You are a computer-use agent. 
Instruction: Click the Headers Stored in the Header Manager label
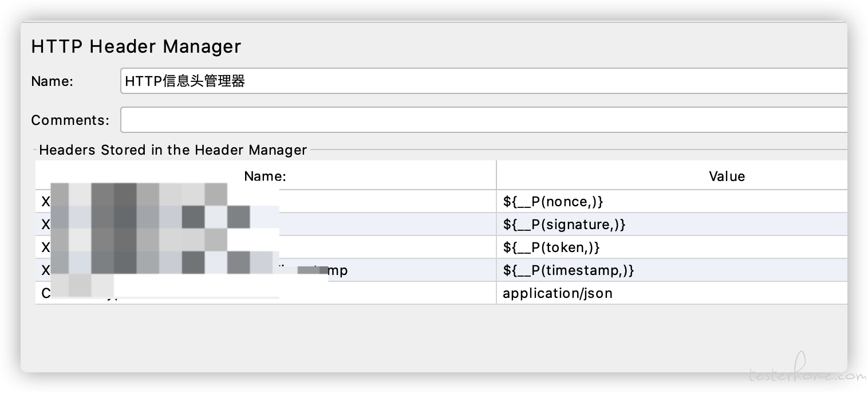click(x=173, y=150)
